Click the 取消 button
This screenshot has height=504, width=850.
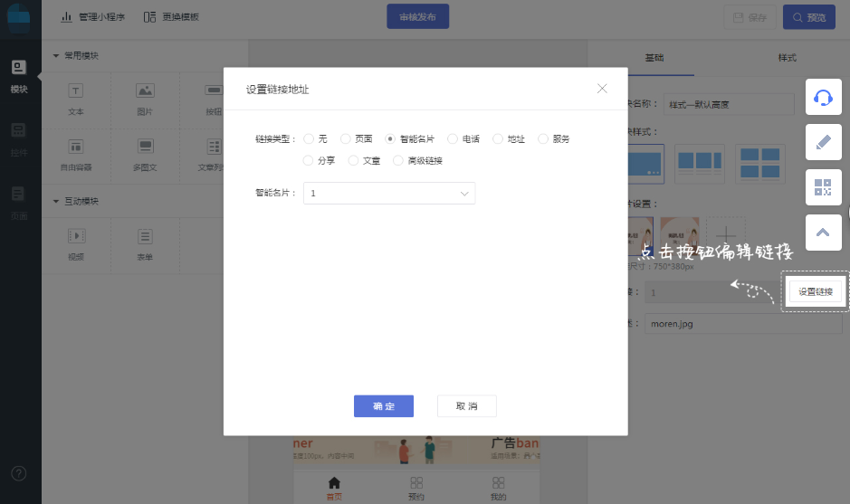tap(466, 406)
